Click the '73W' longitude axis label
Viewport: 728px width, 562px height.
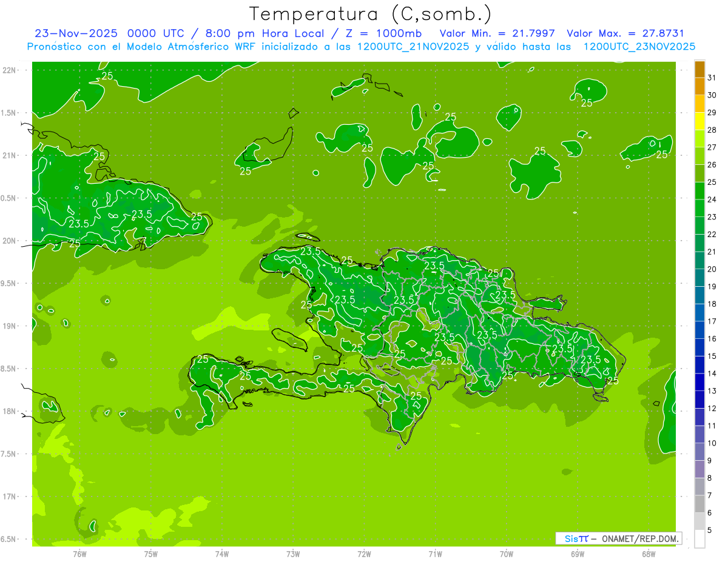click(293, 554)
